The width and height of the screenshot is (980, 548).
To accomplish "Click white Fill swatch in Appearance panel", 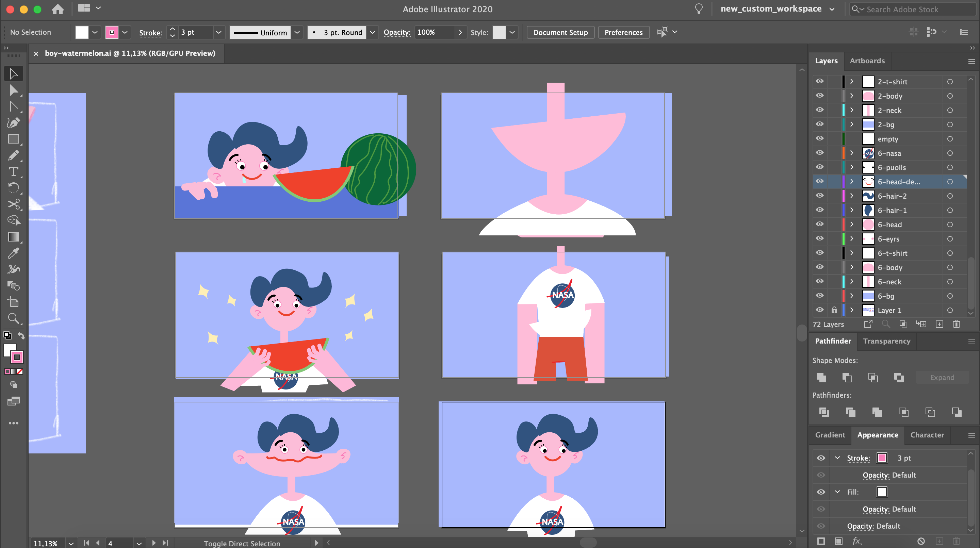I will [x=881, y=492].
